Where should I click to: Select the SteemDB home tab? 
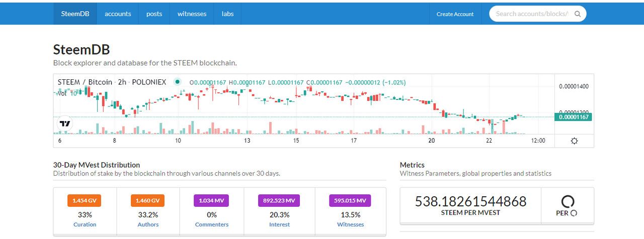pyautogui.click(x=75, y=14)
